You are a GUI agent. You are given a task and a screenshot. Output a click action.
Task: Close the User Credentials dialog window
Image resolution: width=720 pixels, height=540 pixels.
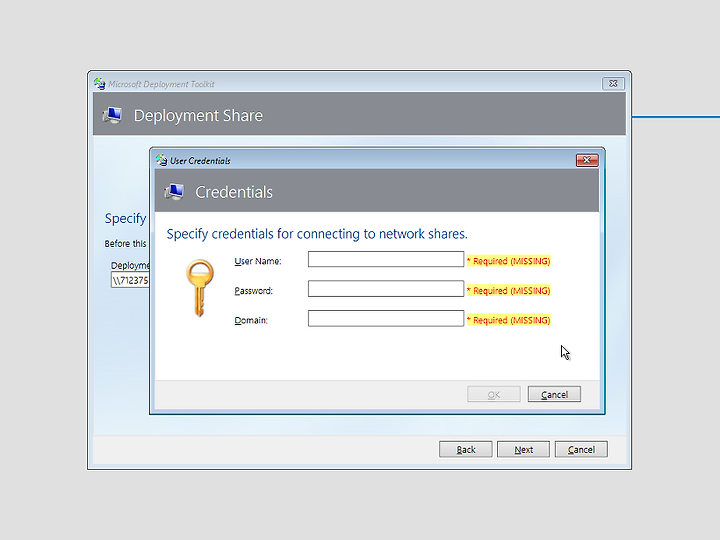(587, 160)
